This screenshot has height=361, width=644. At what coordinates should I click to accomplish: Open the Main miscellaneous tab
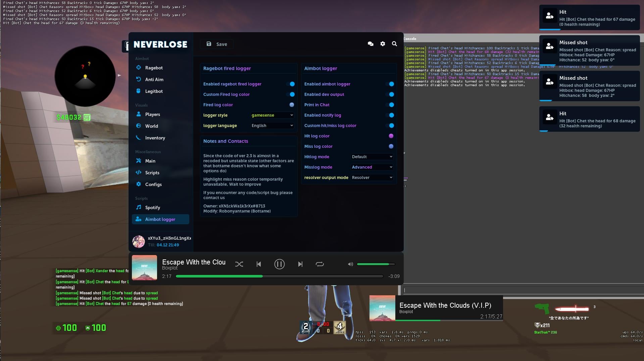tap(139, 161)
